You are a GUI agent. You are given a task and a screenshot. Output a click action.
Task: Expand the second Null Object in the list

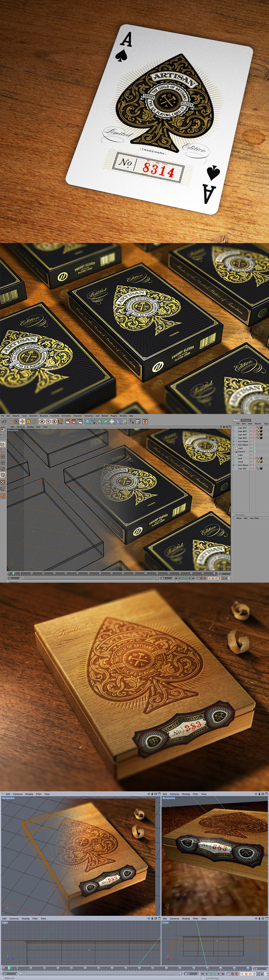[x=234, y=445]
